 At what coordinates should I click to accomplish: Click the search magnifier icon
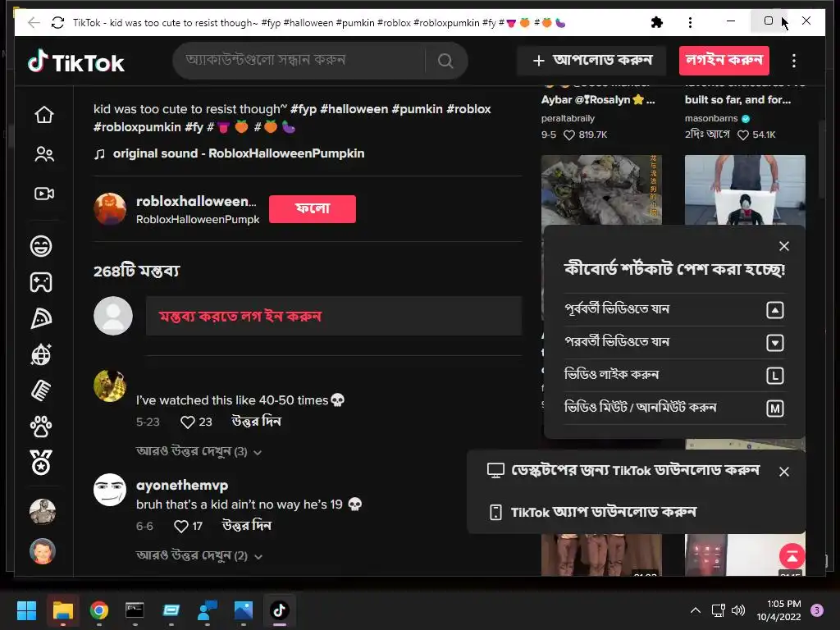(445, 61)
